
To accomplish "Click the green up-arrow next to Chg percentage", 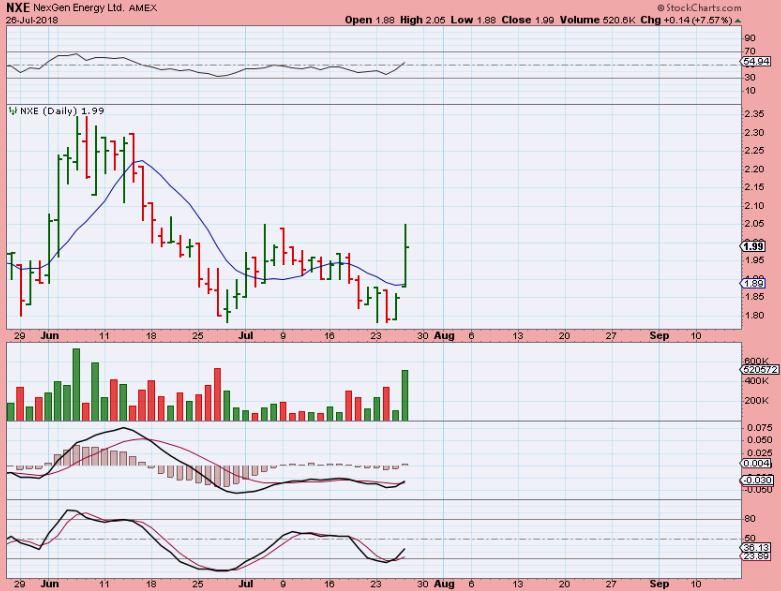I will tap(738, 20).
